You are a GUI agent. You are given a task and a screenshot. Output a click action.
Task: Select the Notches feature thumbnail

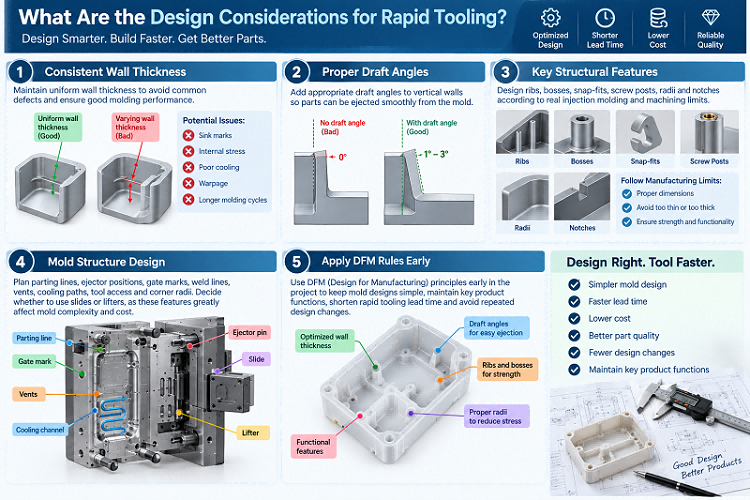582,203
